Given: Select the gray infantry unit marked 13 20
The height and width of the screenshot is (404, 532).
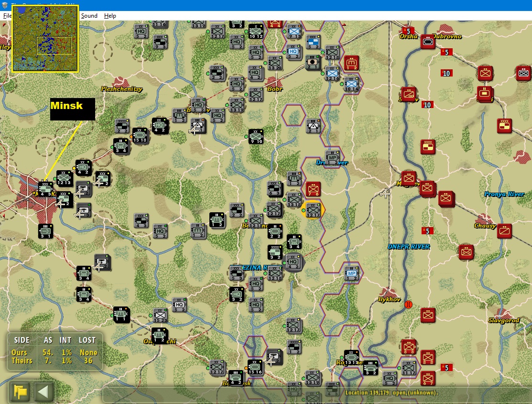Looking at the screenshot, I should [274, 63].
